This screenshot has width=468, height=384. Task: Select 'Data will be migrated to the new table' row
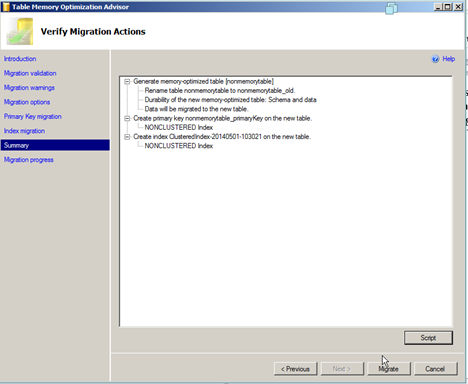click(x=196, y=109)
